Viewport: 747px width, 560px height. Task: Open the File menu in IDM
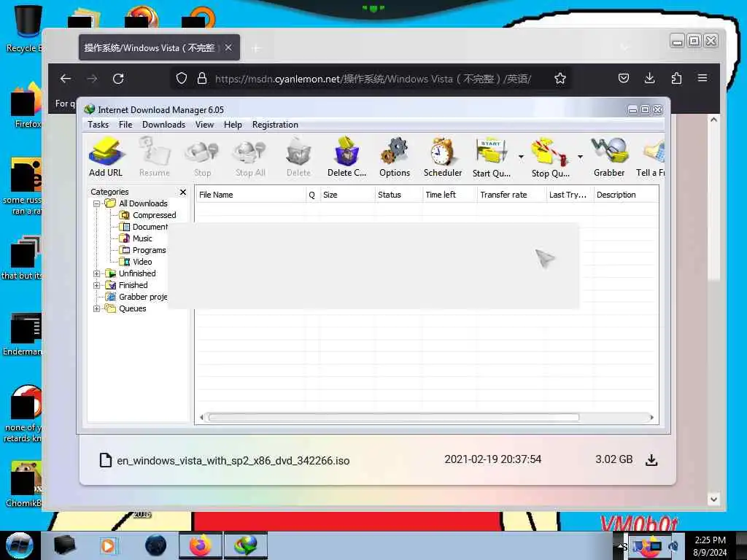coord(125,125)
